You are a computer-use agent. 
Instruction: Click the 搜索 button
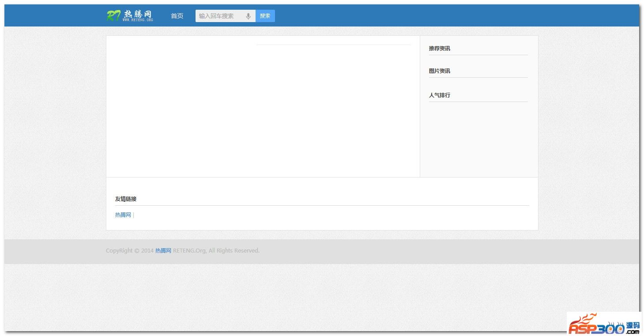[265, 16]
